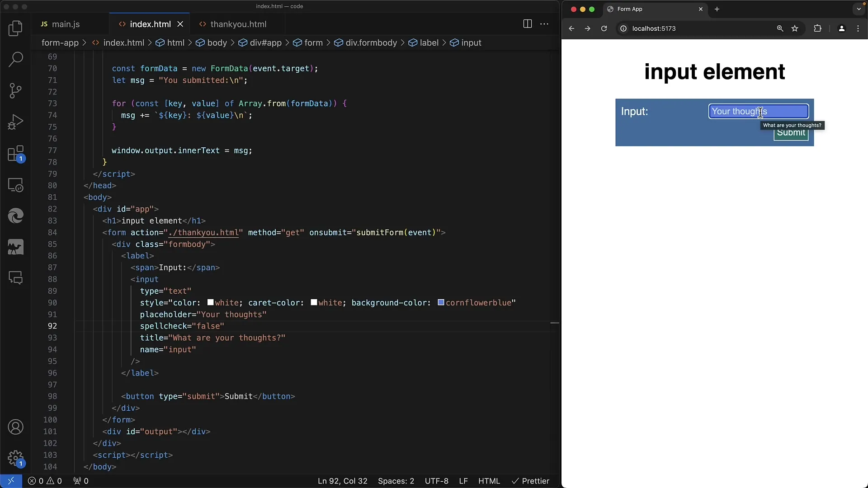The height and width of the screenshot is (488, 868).
Task: Expand the form-app folder in breadcrumbs
Action: tap(60, 42)
